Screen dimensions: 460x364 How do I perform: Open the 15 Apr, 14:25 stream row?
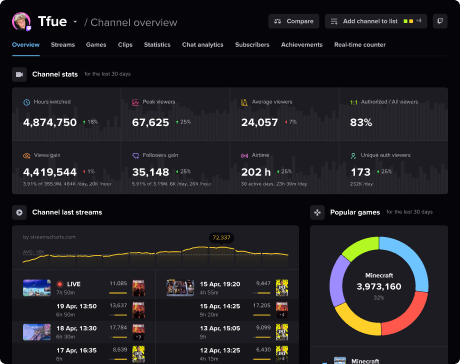click(227, 310)
